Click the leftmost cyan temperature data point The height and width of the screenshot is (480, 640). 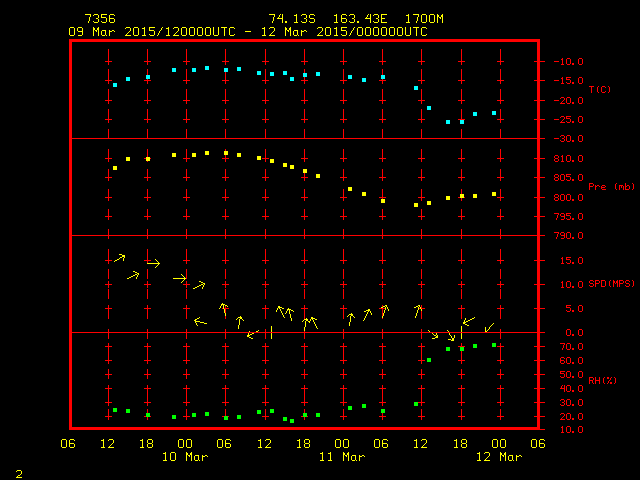tap(115, 85)
